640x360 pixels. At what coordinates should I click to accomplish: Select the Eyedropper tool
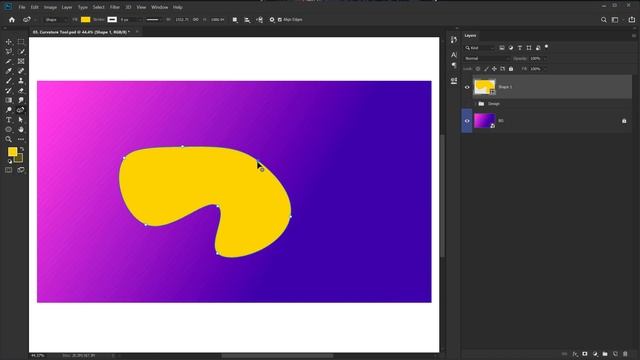coord(9,71)
